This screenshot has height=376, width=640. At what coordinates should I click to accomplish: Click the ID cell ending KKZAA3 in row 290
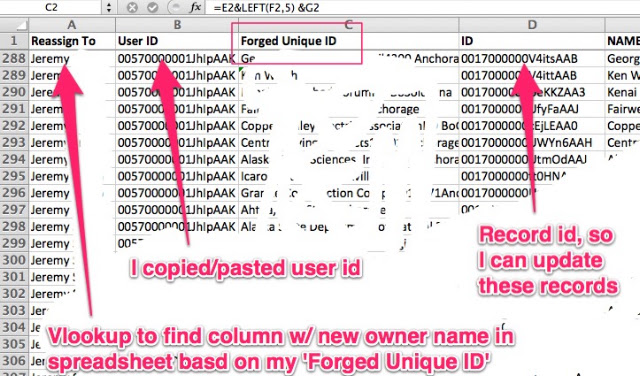532,92
